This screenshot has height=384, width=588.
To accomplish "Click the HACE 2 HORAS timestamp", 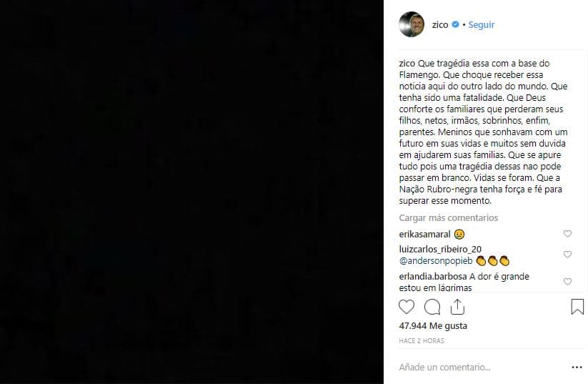I will 422,341.
